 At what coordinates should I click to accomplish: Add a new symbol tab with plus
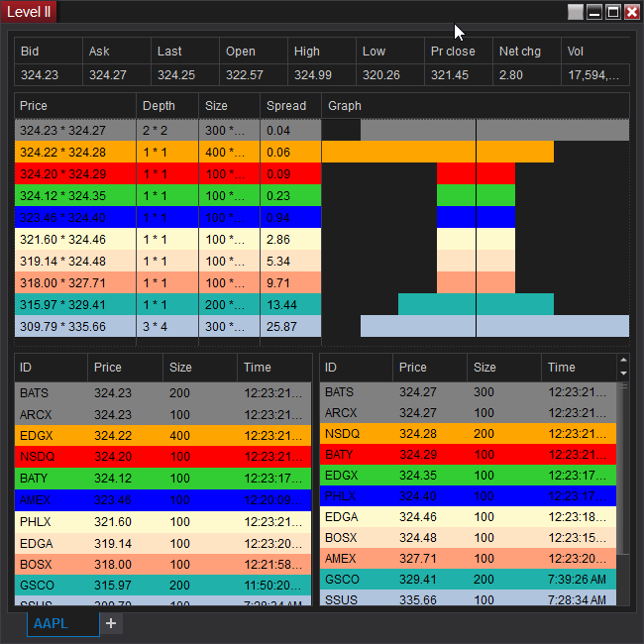(111, 623)
